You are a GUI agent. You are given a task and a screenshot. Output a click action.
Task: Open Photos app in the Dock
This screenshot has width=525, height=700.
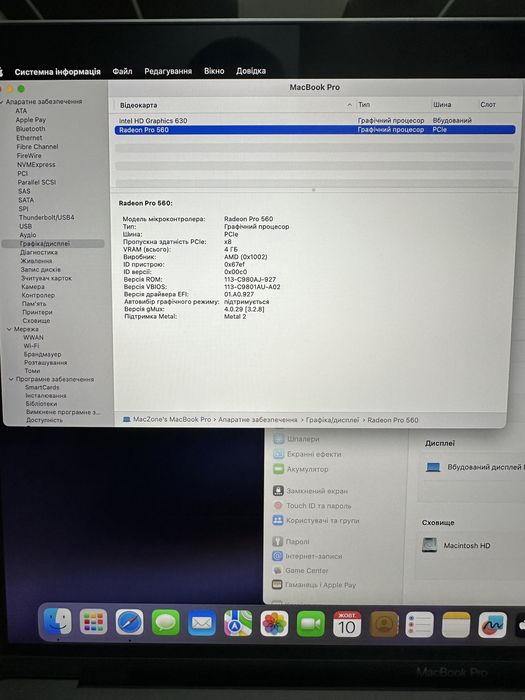point(274,624)
